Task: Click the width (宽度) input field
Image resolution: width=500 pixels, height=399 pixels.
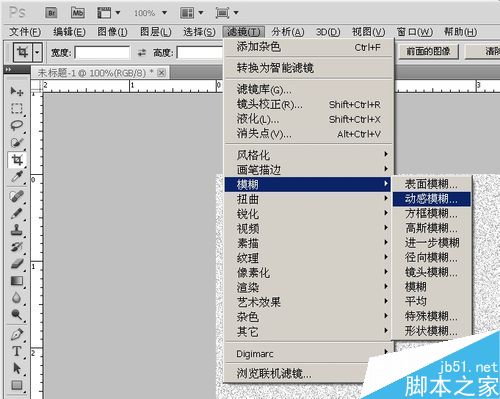Action: [102, 53]
